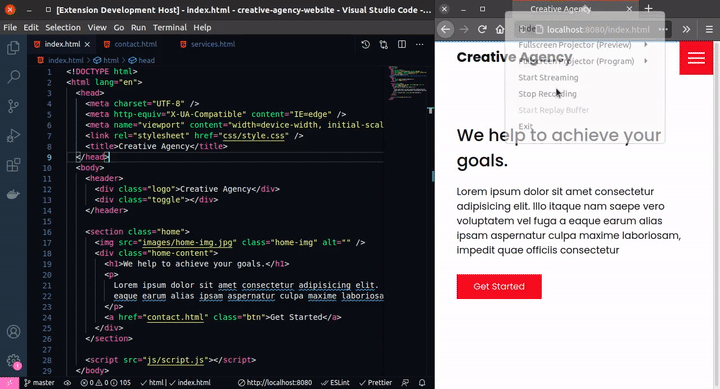Screen dimensions: 720x389
Task: Toggle ESLint status bar item
Action: click(335, 383)
